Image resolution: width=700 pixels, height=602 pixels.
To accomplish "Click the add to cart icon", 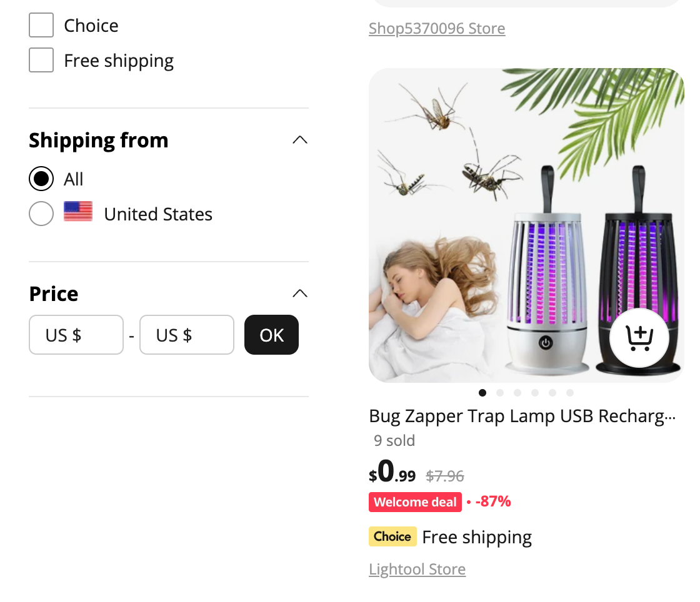I will [639, 337].
